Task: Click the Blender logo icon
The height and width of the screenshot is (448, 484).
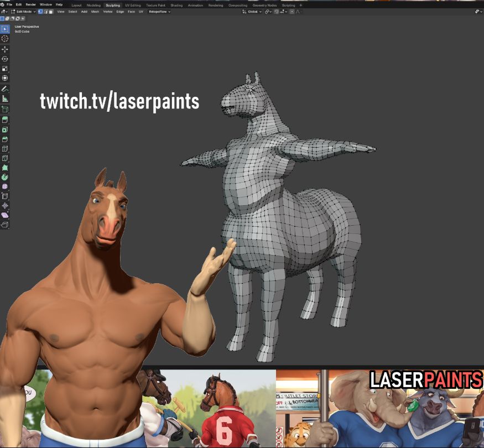Action: point(2,4)
